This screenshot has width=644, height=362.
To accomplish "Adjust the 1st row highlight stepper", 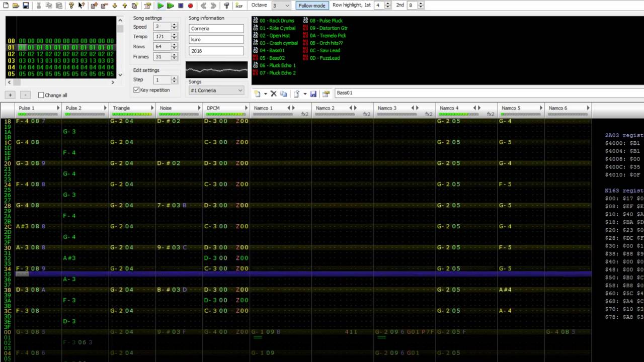I will (x=387, y=6).
